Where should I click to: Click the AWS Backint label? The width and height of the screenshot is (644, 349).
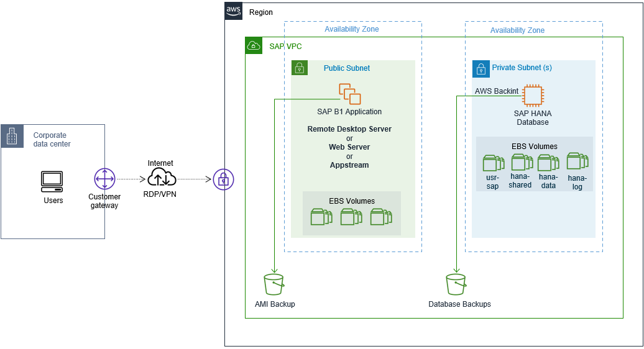[497, 91]
